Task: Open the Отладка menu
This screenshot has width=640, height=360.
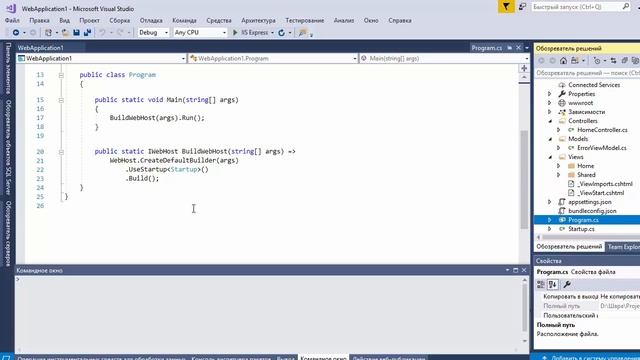Action: pos(151,20)
